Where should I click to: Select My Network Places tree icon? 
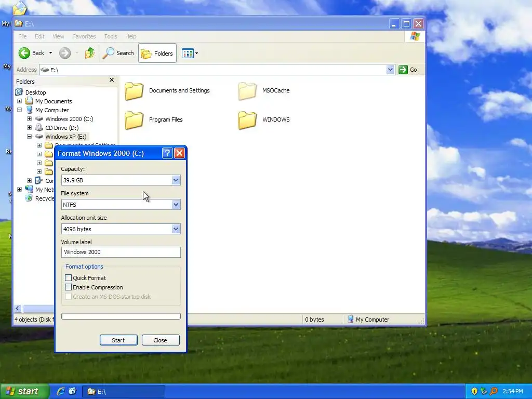[x=29, y=189]
